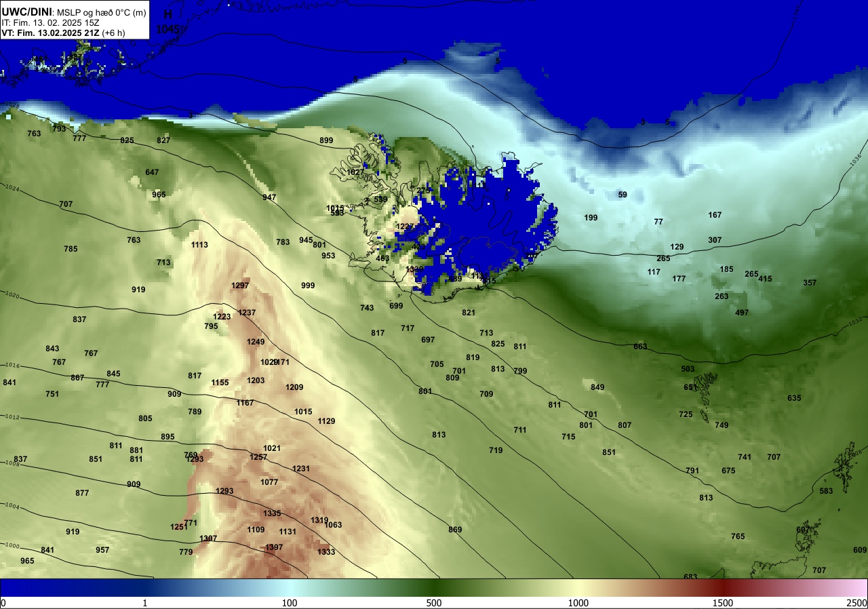Click the H high-pressure marker
The height and width of the screenshot is (609, 868).
pyautogui.click(x=167, y=14)
